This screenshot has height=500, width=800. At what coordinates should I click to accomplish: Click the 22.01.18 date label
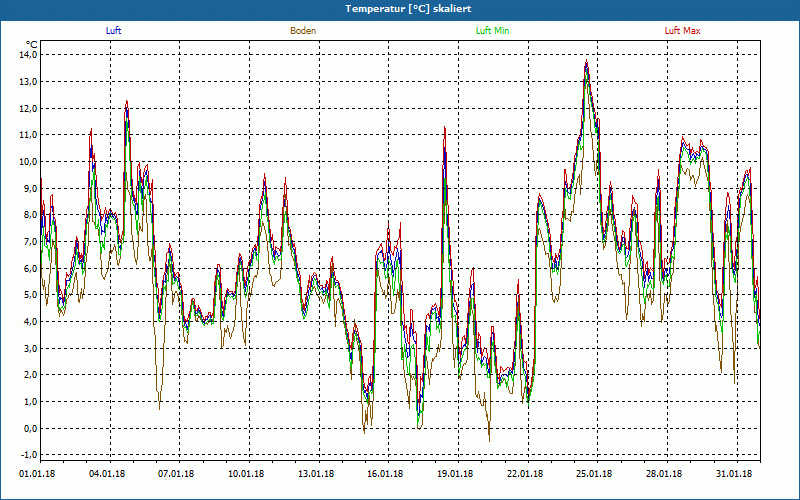525,474
